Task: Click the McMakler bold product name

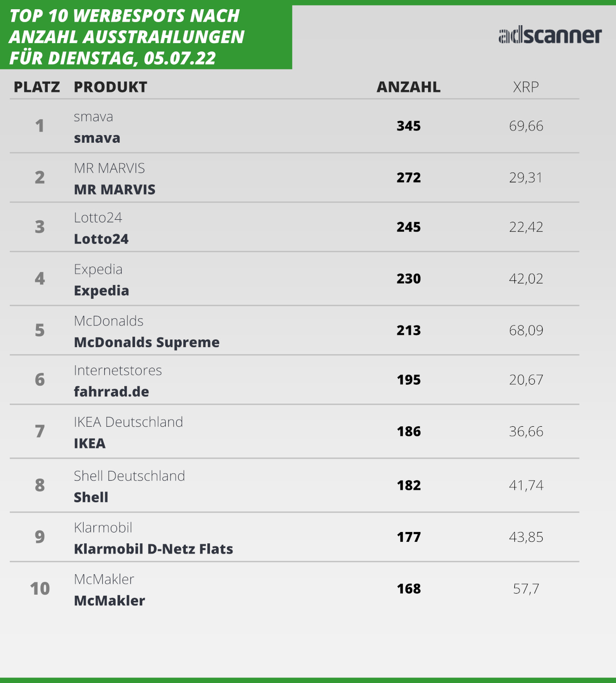Action: click(x=109, y=601)
